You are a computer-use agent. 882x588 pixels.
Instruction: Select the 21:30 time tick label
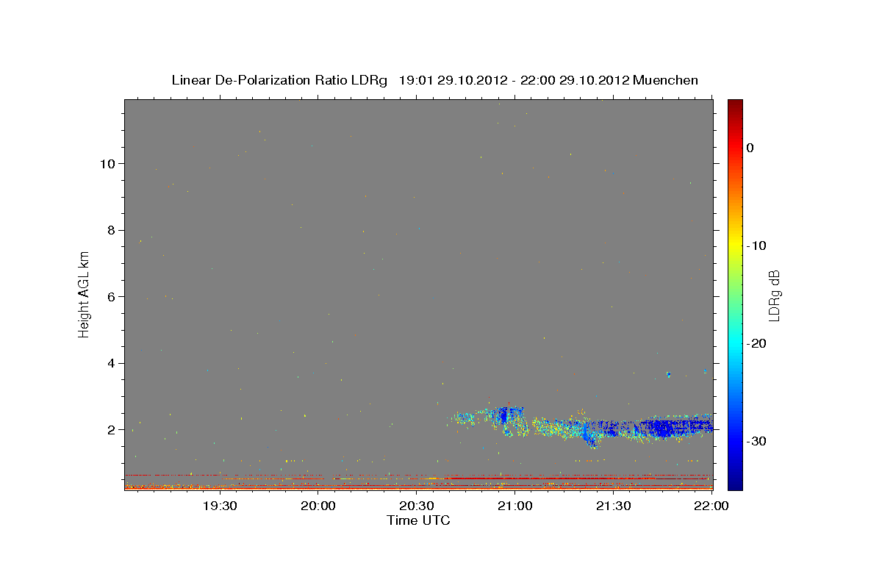(x=613, y=506)
